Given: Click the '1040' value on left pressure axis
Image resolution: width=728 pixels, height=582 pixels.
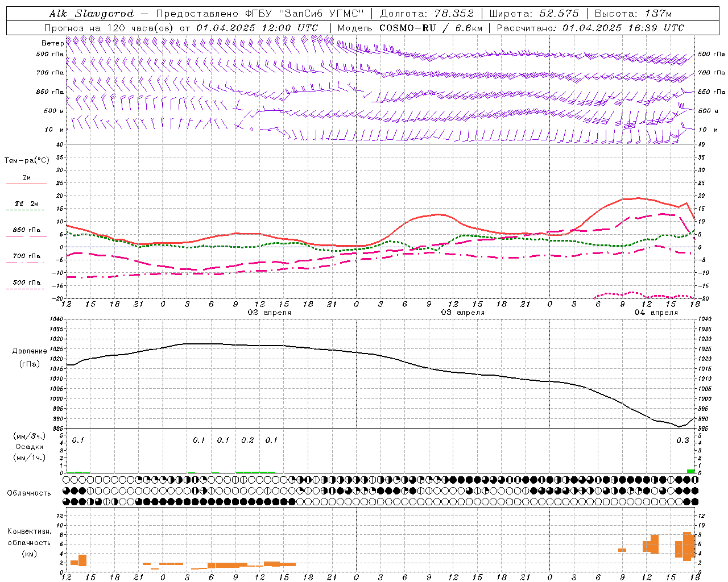Looking at the screenshot, I should tap(55, 319).
